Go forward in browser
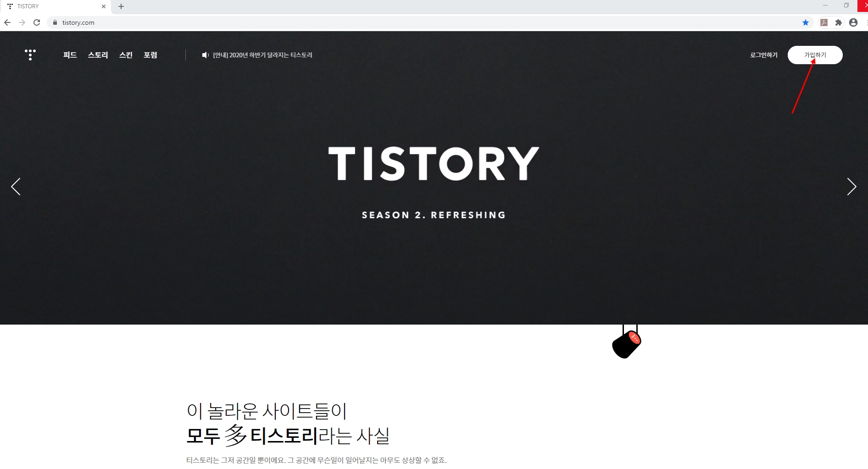Image resolution: width=868 pixels, height=469 pixels. coord(22,22)
